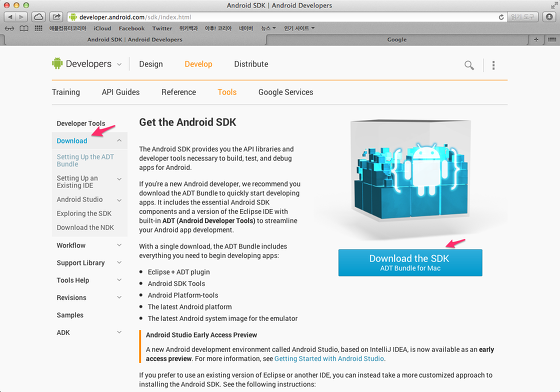Click the Android Studio Early Access Preview heading

click(201, 335)
